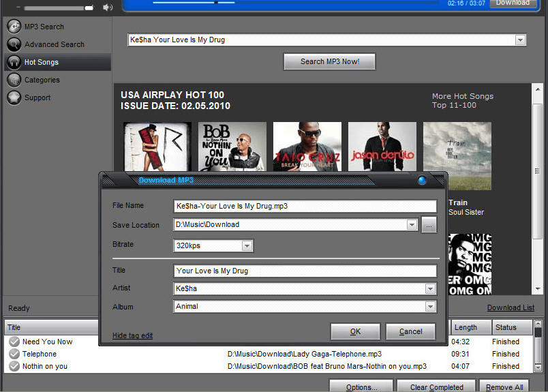The width and height of the screenshot is (548, 392).
Task: Click the 02:16 / 03:07 time display
Action: point(467,3)
